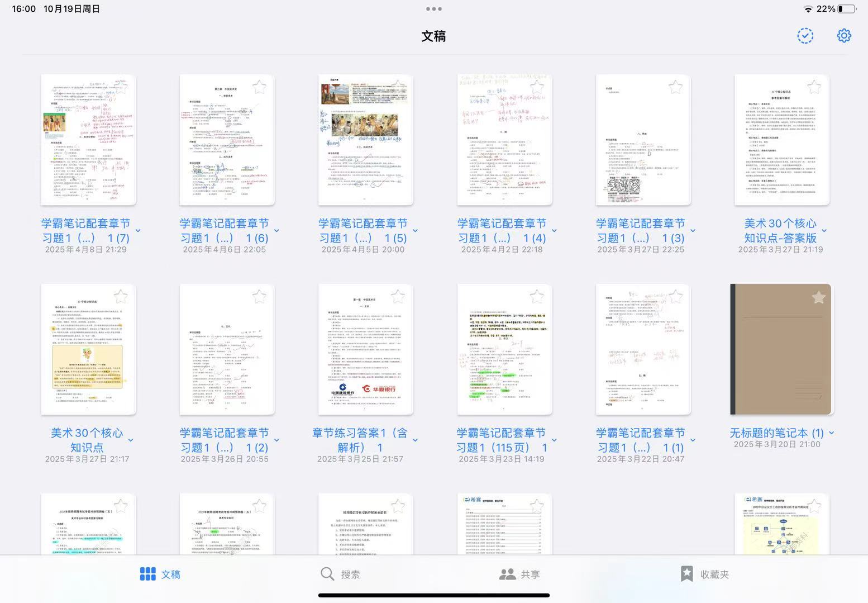The height and width of the screenshot is (603, 868).
Task: Expand options chevron for 美术30个核心知识点-答案版
Action: [824, 230]
